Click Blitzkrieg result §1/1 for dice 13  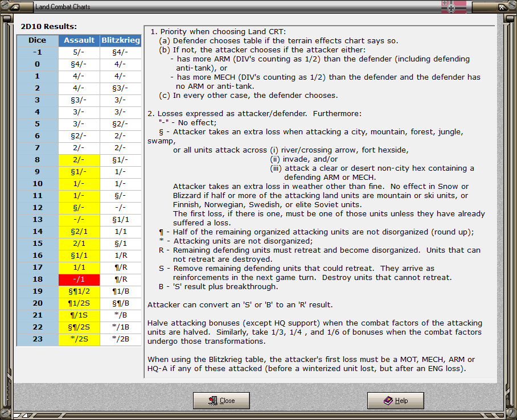tap(121, 220)
